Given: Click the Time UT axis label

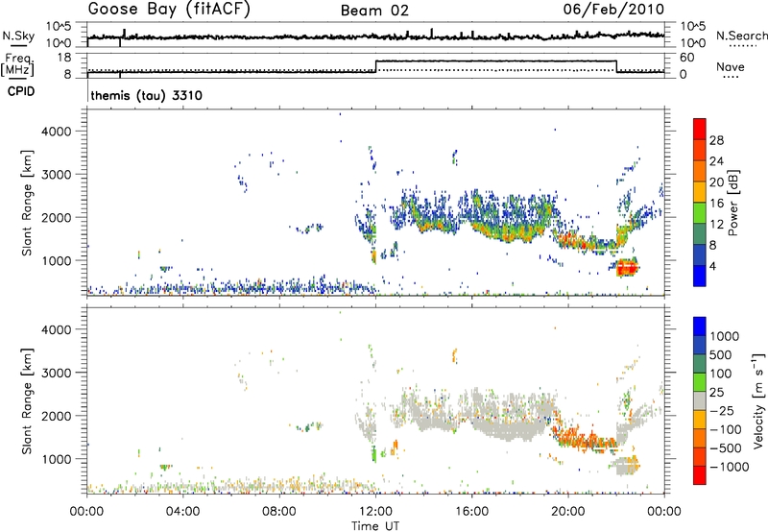Looking at the screenshot, I should pyautogui.click(x=375, y=526).
